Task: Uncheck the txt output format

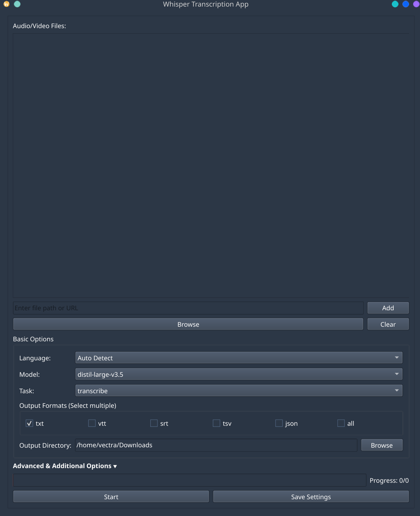Action: point(30,423)
